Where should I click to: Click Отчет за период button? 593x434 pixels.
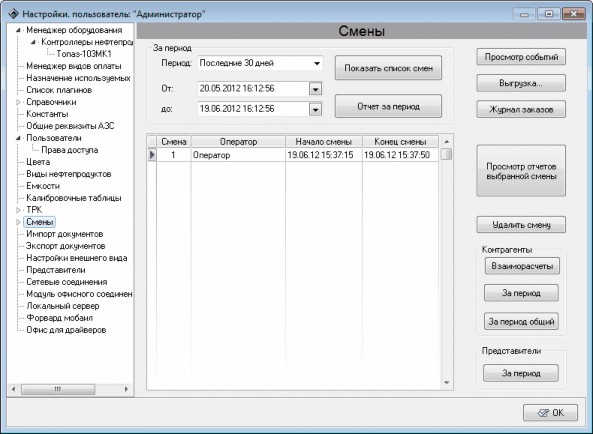(x=388, y=106)
